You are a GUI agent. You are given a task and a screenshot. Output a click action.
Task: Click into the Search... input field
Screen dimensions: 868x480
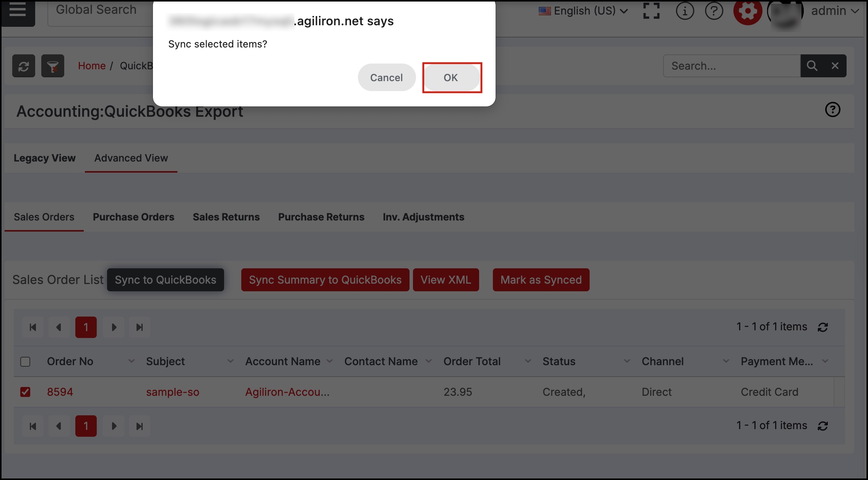pyautogui.click(x=731, y=66)
